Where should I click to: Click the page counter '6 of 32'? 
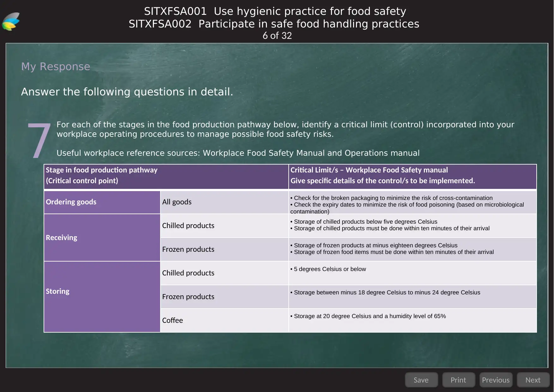click(277, 36)
